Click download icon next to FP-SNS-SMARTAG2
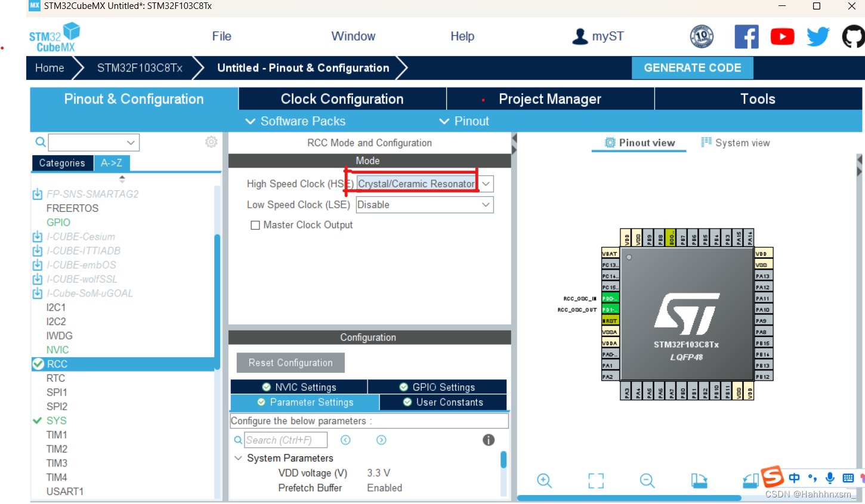The height and width of the screenshot is (504, 865). 38,194
